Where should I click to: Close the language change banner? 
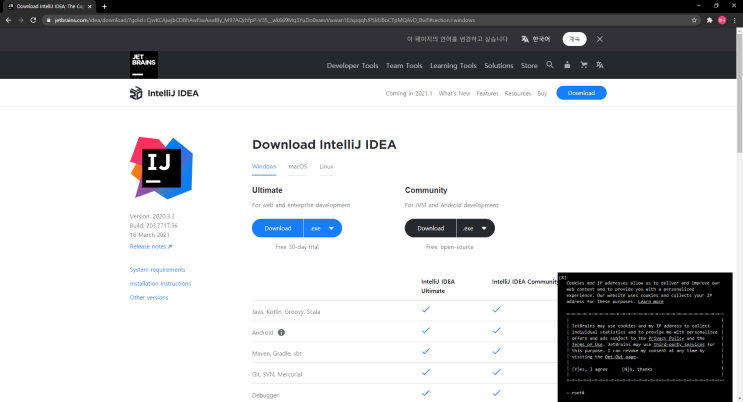pos(600,39)
